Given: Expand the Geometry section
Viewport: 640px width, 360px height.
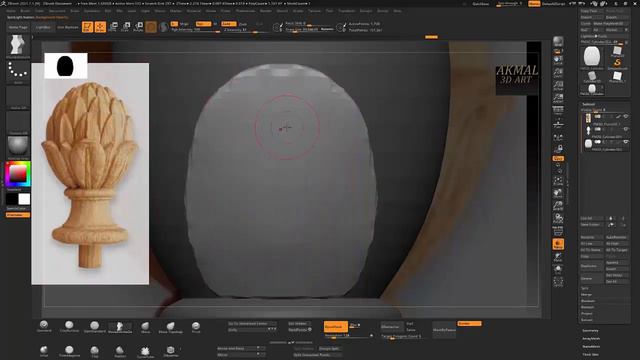Looking at the screenshot, I should (x=590, y=331).
